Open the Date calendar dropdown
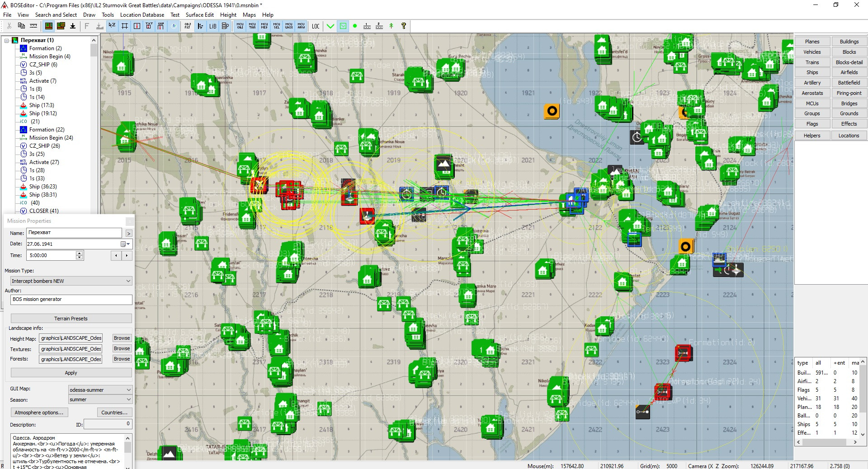This screenshot has height=469, width=868. 125,244
